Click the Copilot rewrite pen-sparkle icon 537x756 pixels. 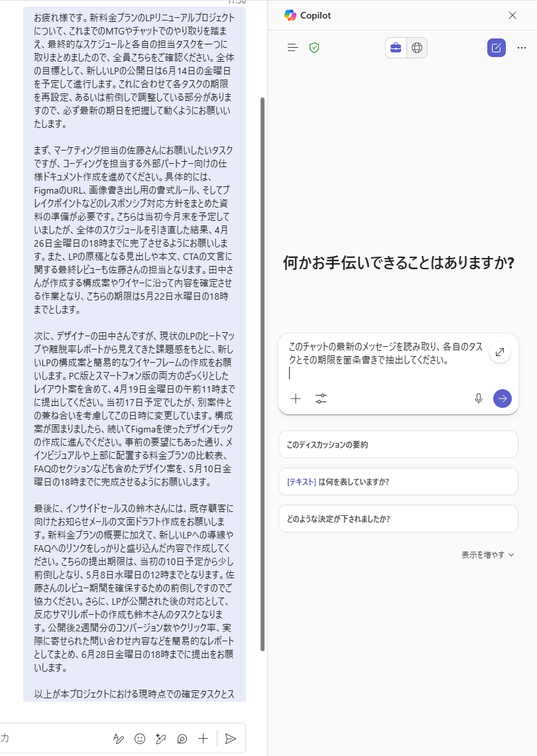[161, 739]
